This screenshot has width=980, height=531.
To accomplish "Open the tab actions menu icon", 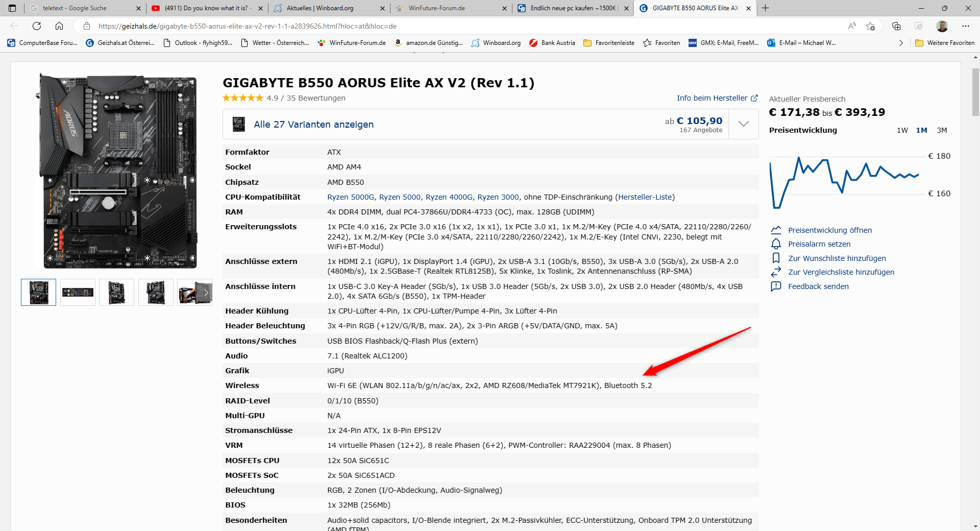I will point(12,8).
